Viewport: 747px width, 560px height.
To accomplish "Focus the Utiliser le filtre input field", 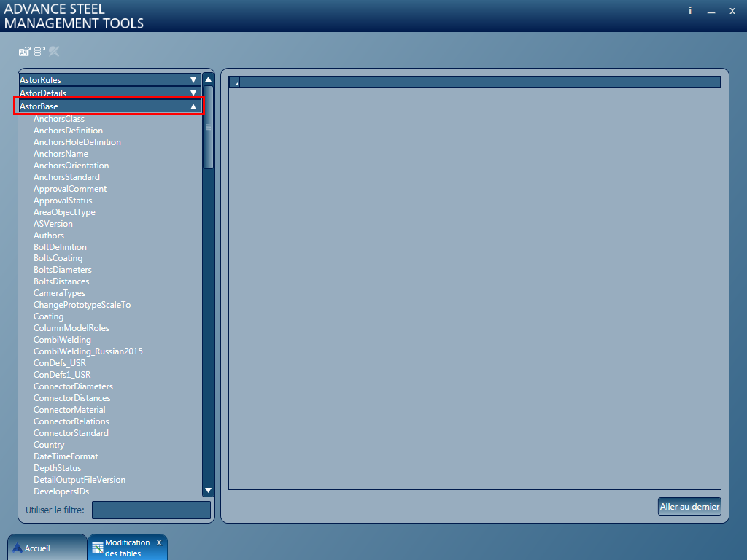I will [x=151, y=510].
